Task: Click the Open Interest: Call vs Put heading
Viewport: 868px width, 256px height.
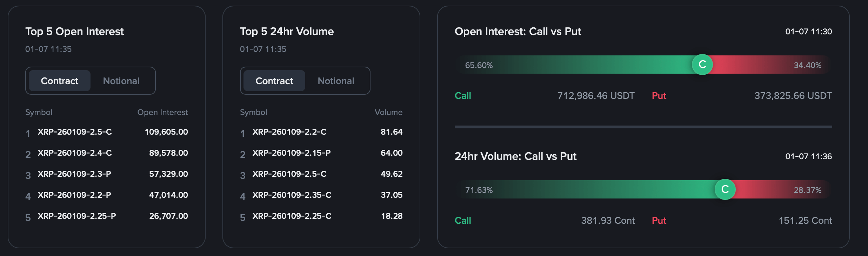Action: (x=518, y=32)
